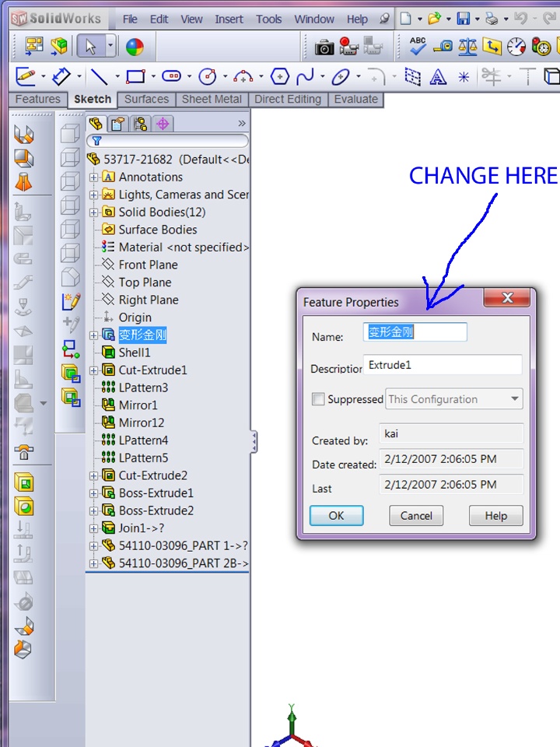Screen dimensions: 560x747
Task: Open the Insert menu
Action: pos(229,19)
